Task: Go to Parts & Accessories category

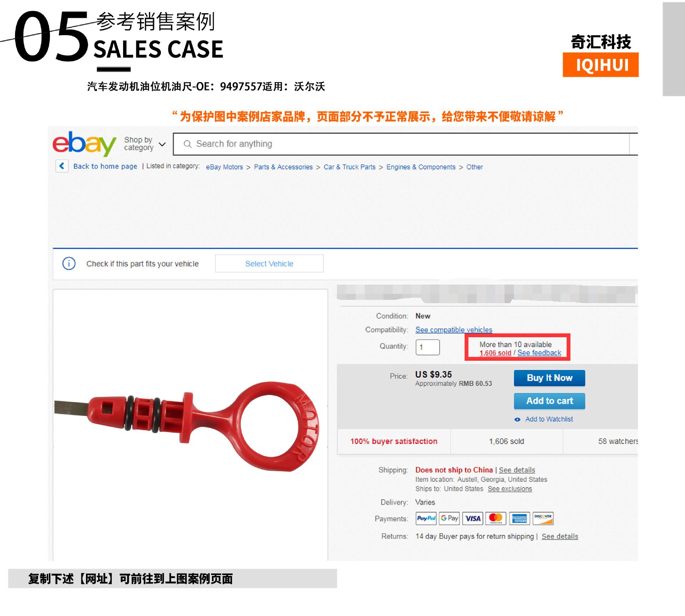Action: point(283,167)
